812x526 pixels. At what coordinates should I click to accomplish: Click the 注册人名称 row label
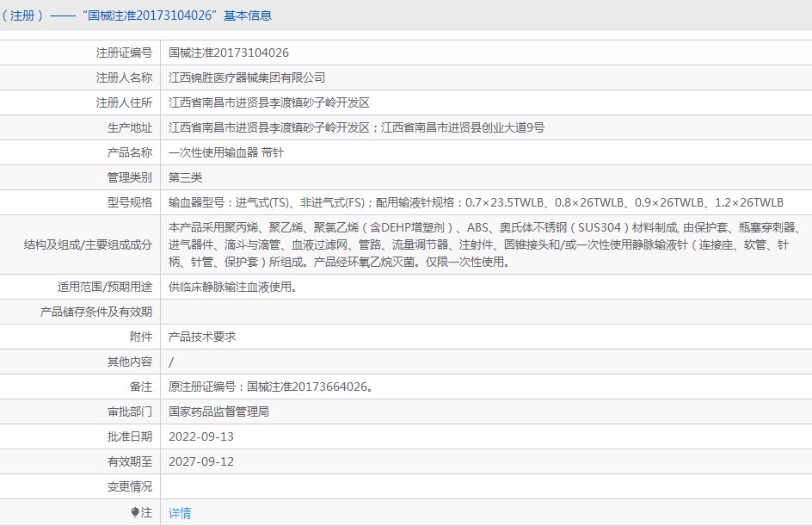[124, 77]
